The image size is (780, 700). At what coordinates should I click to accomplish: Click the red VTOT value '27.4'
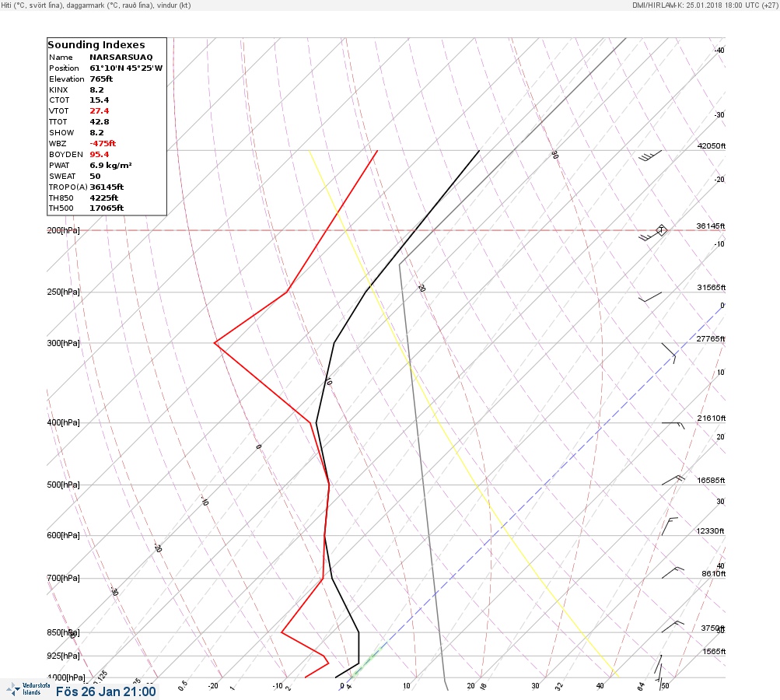tap(99, 111)
